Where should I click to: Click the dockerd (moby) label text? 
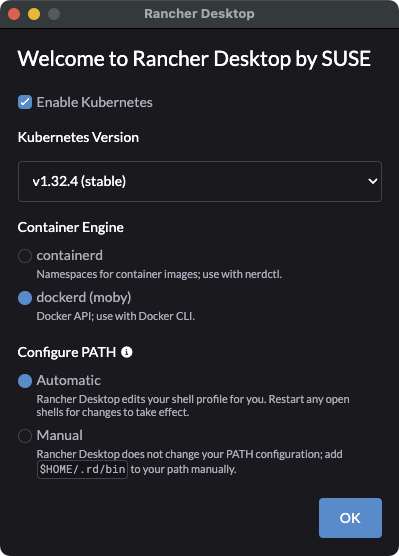84,297
